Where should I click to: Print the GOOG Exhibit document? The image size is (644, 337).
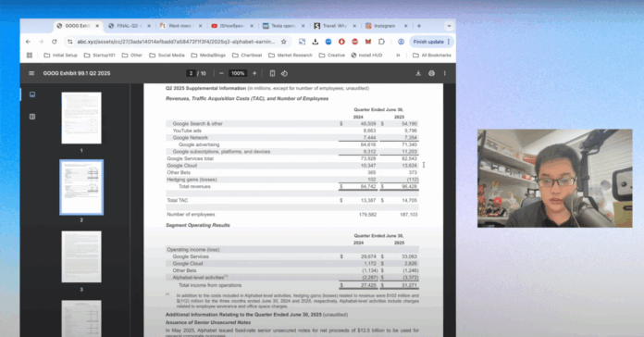(x=431, y=73)
